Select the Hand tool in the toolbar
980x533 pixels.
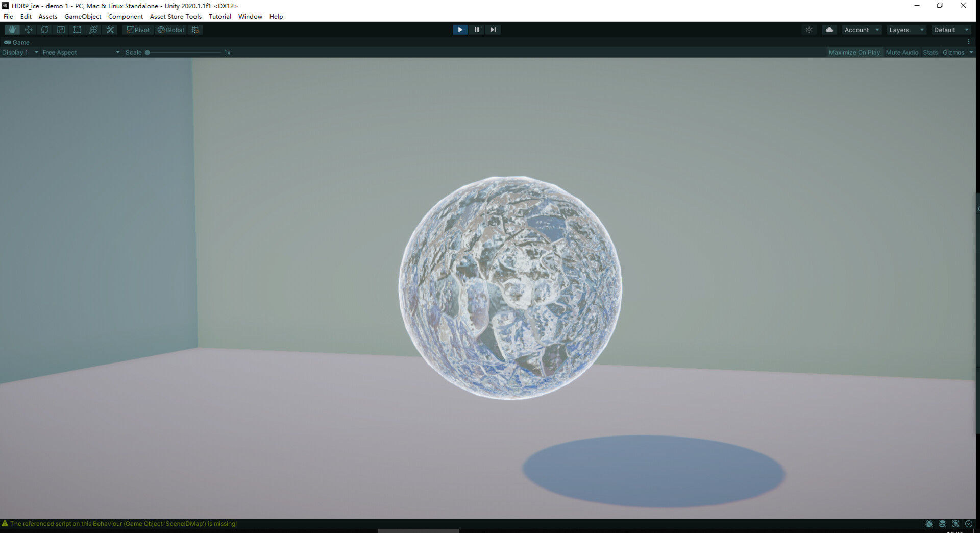11,29
